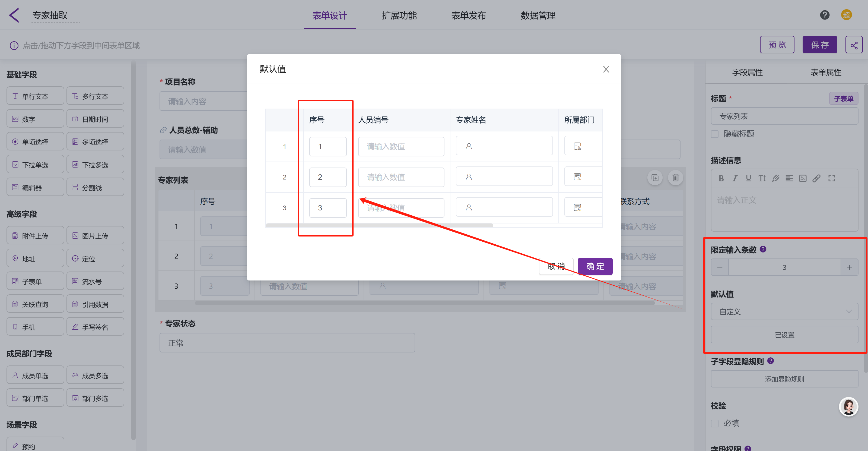Toggle bold in description editor toolbar

[721, 178]
